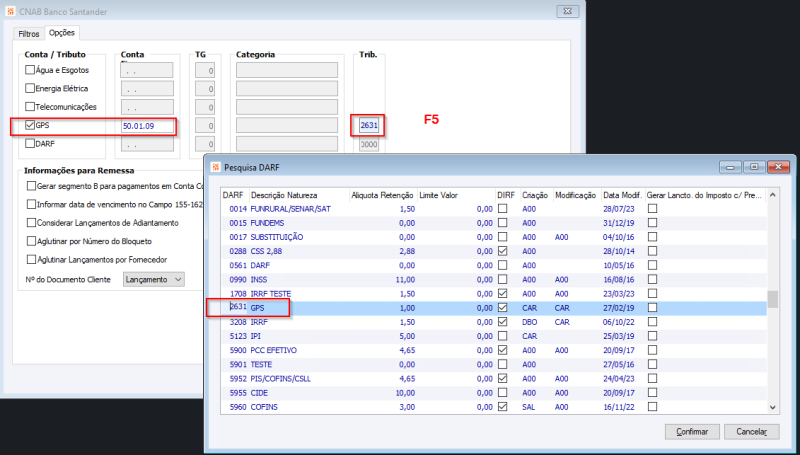Viewport: 800px width, 455px height.
Task: Click the GPS Trib. field showing 2631
Action: (368, 125)
